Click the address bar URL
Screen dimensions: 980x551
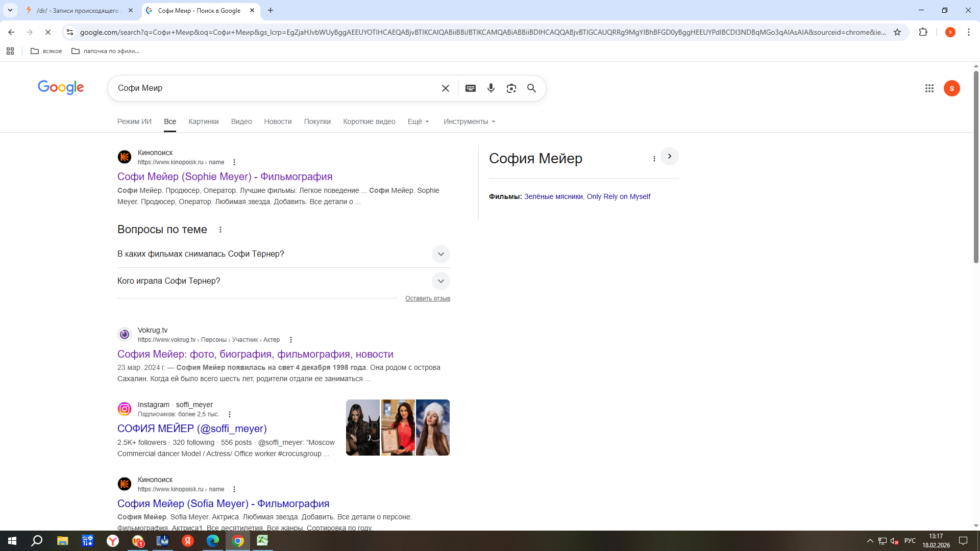482,32
